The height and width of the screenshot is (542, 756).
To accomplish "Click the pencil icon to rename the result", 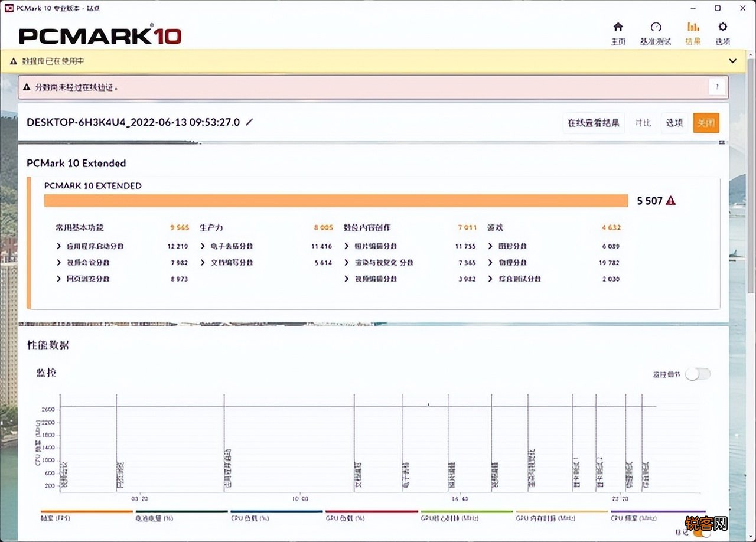I will 249,122.
